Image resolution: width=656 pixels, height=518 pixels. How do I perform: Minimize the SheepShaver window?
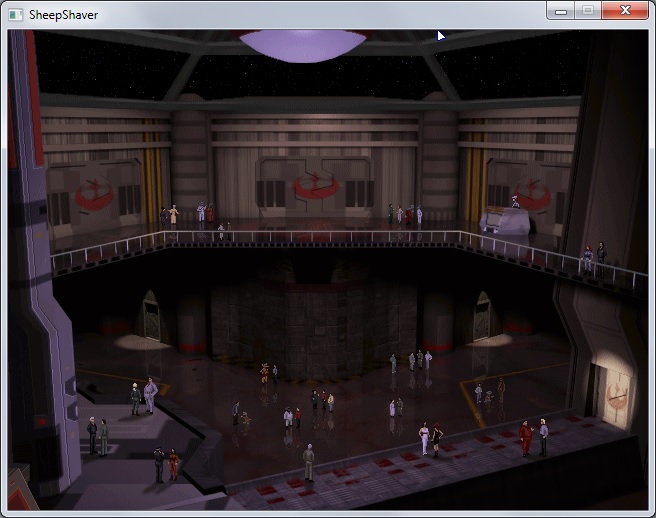[561, 11]
